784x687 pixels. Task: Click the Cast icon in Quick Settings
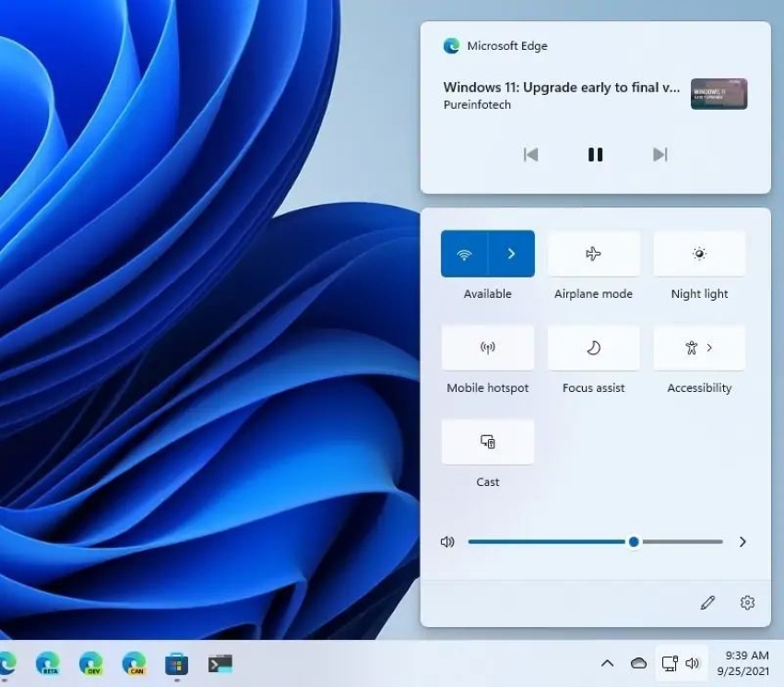(x=487, y=442)
